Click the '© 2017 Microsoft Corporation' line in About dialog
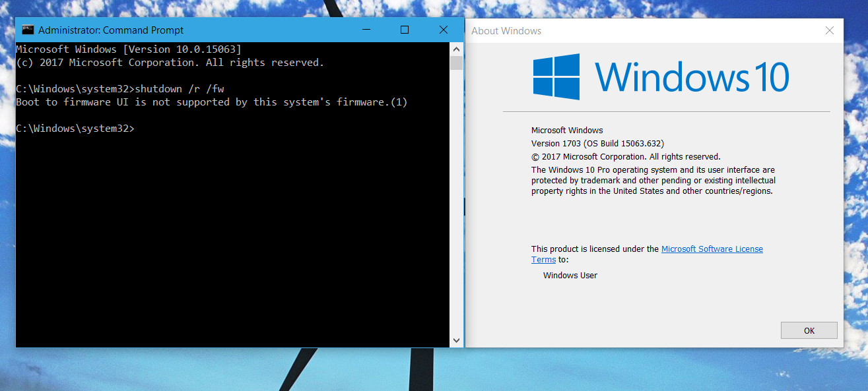868x391 pixels. [626, 156]
